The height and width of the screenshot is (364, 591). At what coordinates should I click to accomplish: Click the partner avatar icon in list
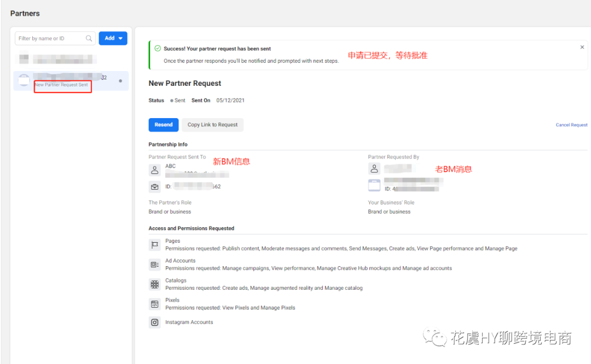point(24,80)
